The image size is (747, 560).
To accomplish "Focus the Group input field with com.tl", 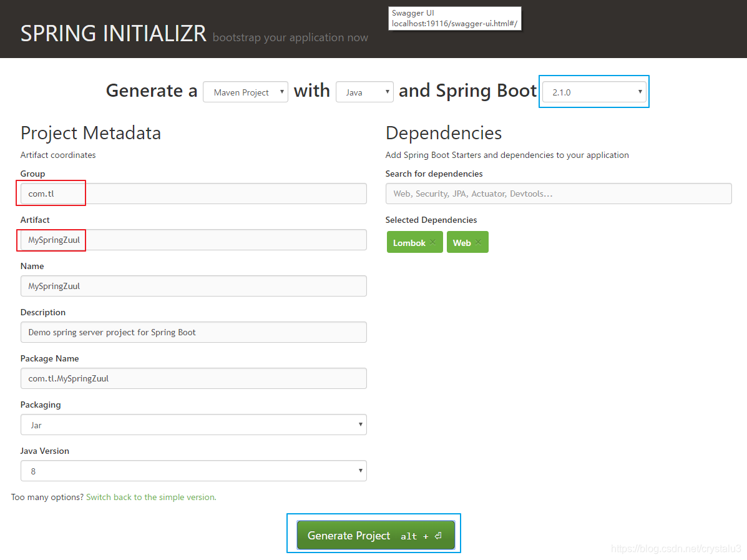I will click(x=193, y=194).
